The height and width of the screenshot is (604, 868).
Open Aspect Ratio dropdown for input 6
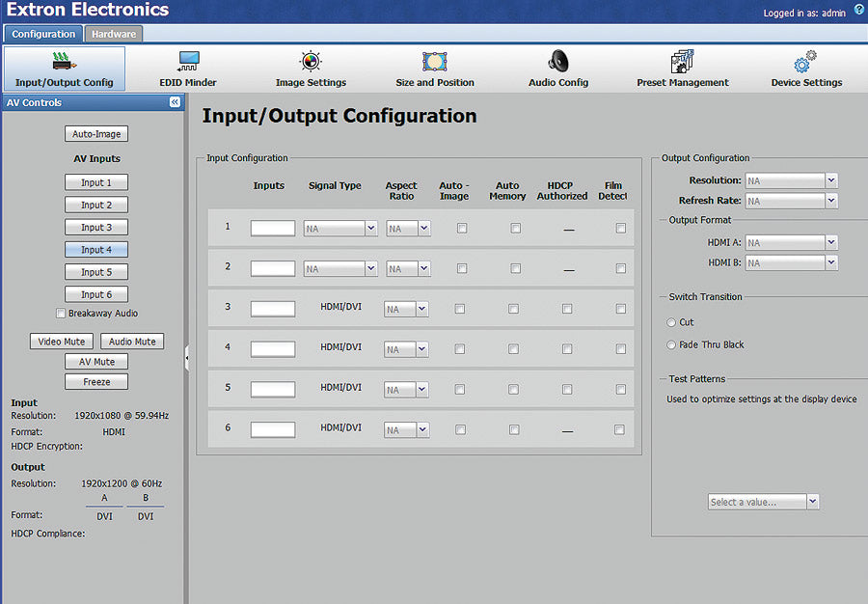(x=406, y=430)
